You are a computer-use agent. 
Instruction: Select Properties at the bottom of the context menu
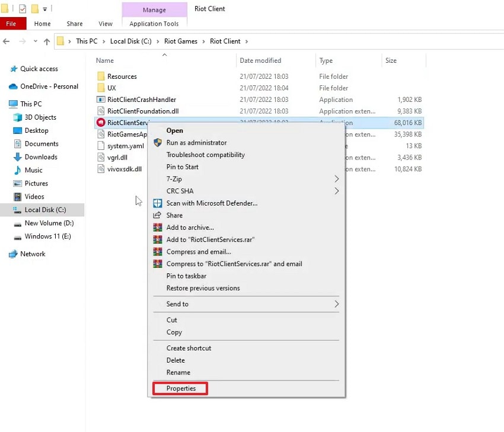(180, 388)
